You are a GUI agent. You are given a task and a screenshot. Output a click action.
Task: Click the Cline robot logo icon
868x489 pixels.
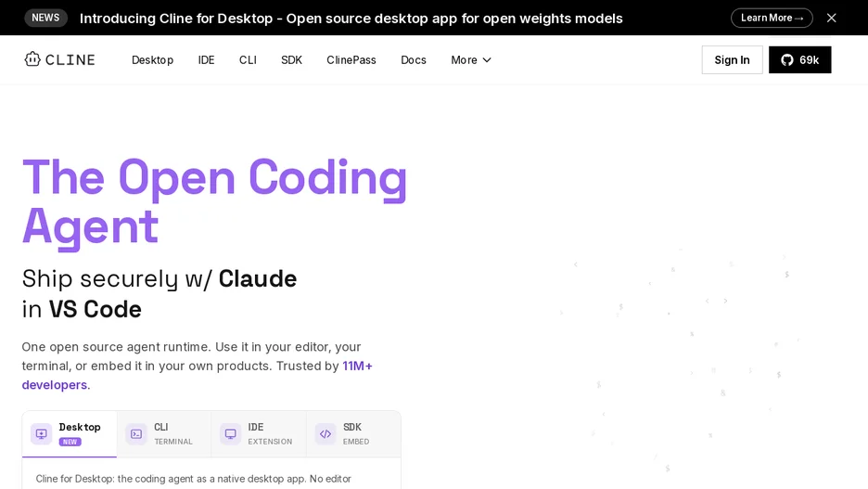[x=32, y=59]
